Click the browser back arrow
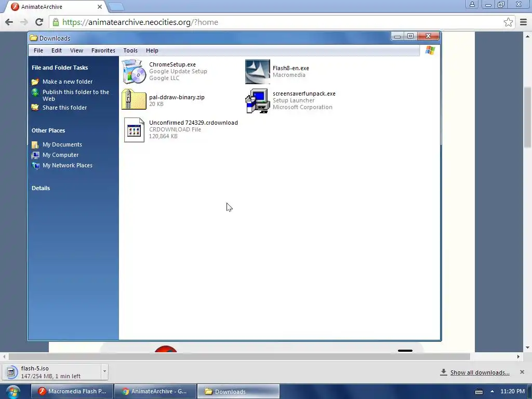 pyautogui.click(x=9, y=22)
